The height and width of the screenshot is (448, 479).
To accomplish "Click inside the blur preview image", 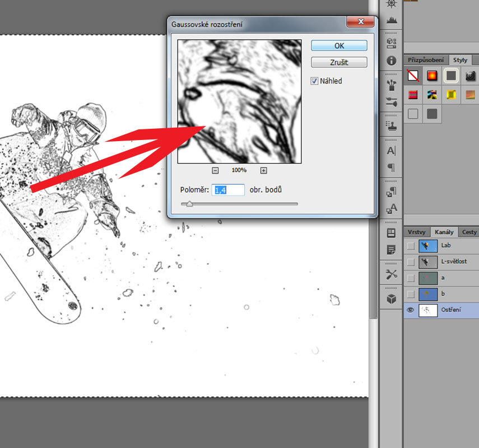I will coord(240,101).
